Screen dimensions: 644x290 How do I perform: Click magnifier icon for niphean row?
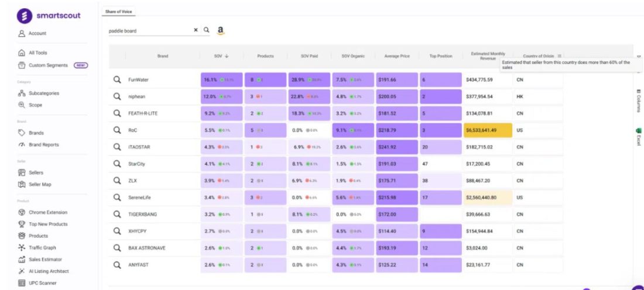[x=117, y=96]
